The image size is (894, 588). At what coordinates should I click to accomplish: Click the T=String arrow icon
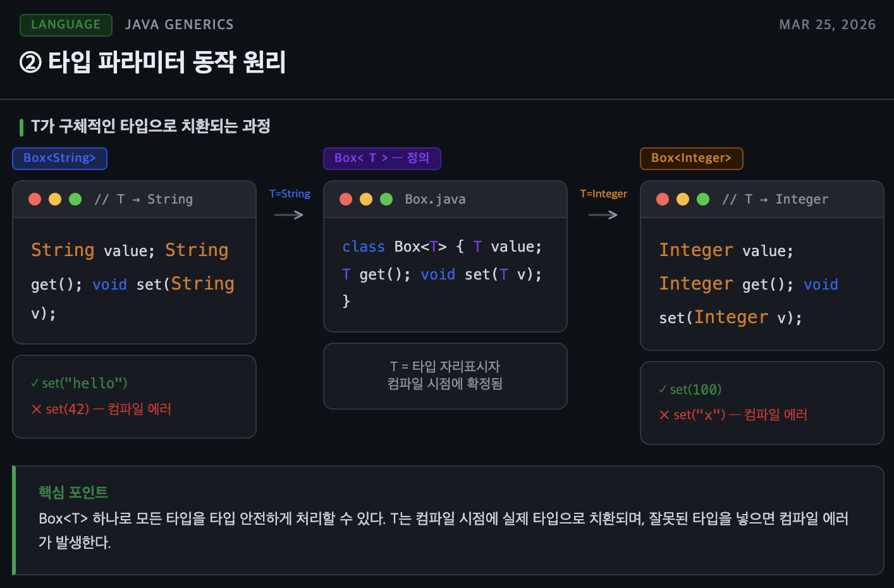click(288, 215)
